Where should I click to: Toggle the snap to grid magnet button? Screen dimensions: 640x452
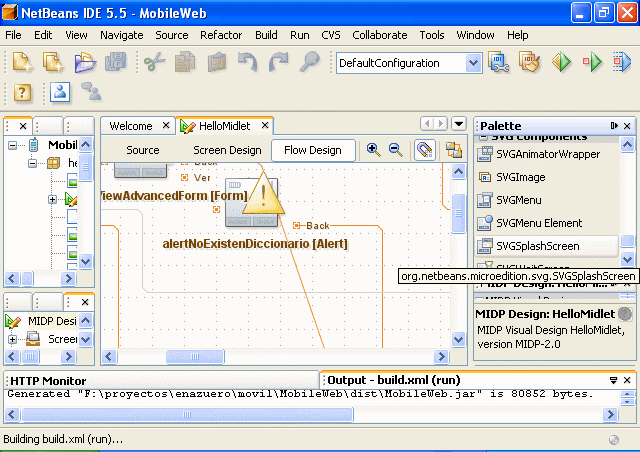424,150
